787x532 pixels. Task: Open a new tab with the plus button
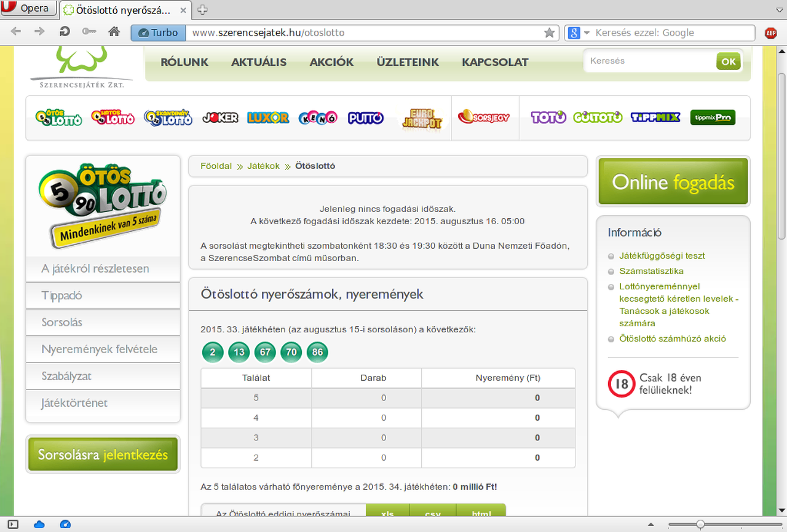click(x=202, y=9)
